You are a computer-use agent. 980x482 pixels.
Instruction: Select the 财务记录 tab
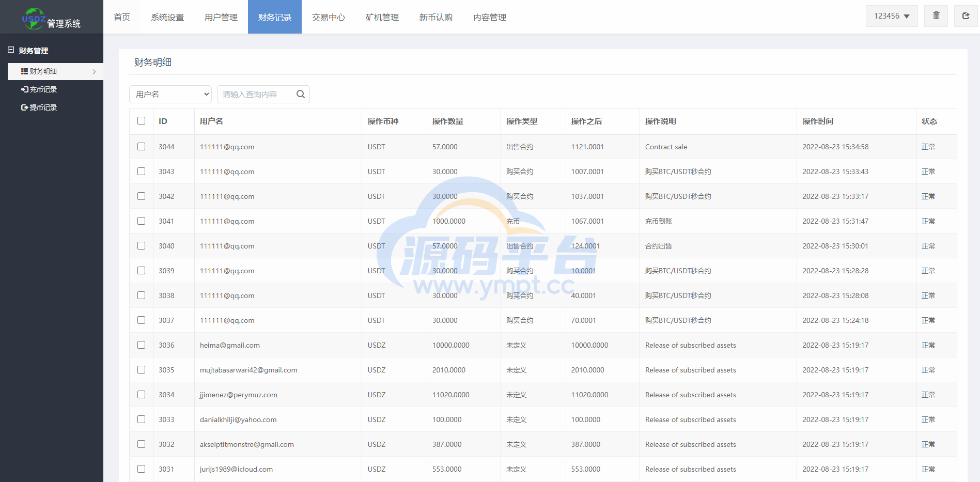275,17
